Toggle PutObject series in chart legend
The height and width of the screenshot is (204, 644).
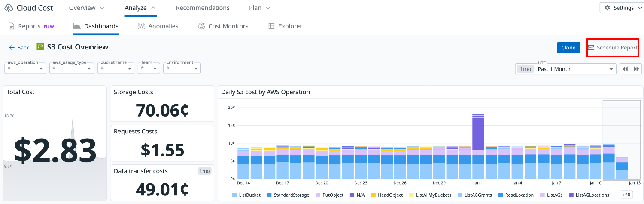tap(329, 195)
